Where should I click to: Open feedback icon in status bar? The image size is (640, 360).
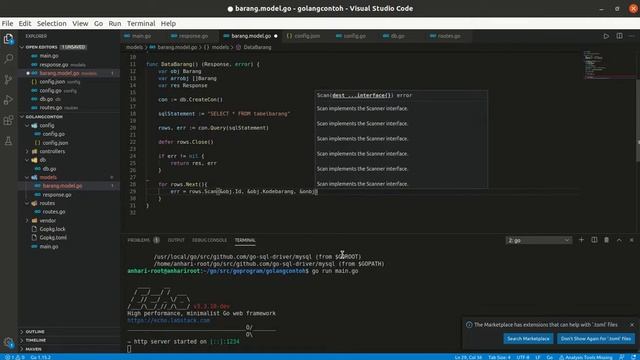[x=622, y=357]
